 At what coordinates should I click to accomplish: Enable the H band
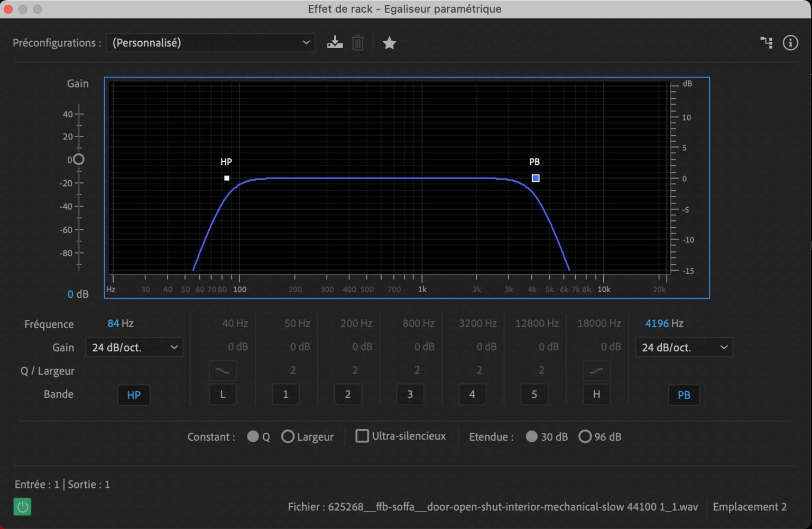click(x=596, y=394)
